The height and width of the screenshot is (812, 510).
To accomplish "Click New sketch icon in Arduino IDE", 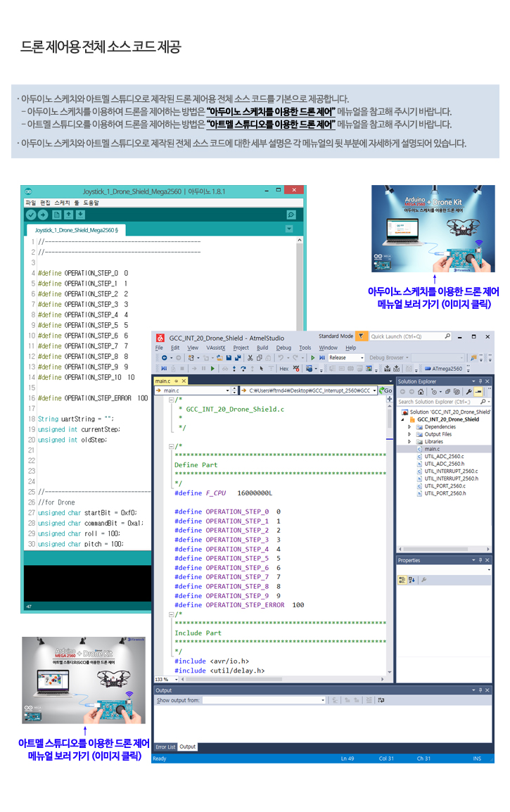I will click(x=57, y=215).
